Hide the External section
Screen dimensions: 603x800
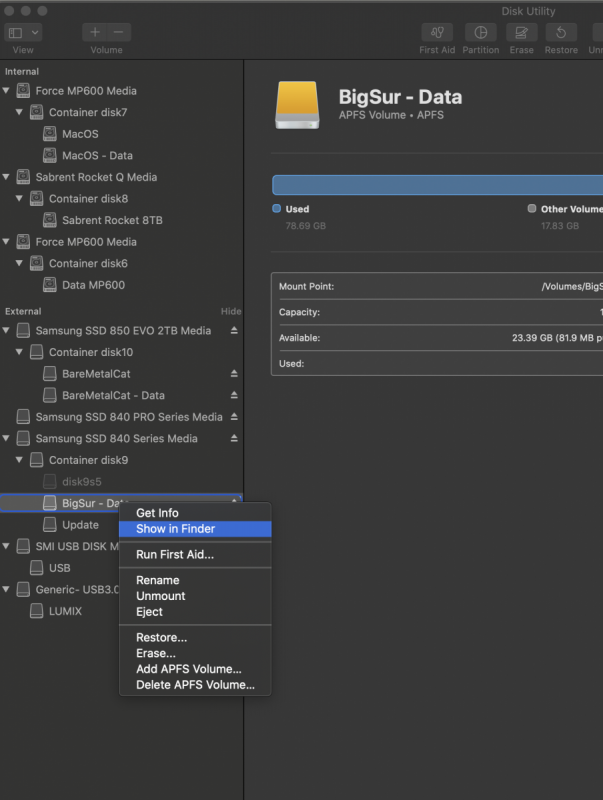point(231,311)
